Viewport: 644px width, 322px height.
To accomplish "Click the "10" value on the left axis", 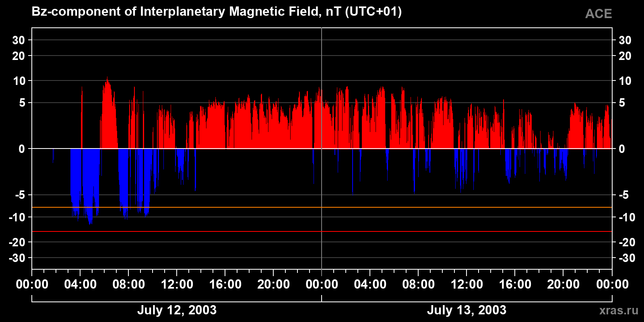I will click(19, 81).
